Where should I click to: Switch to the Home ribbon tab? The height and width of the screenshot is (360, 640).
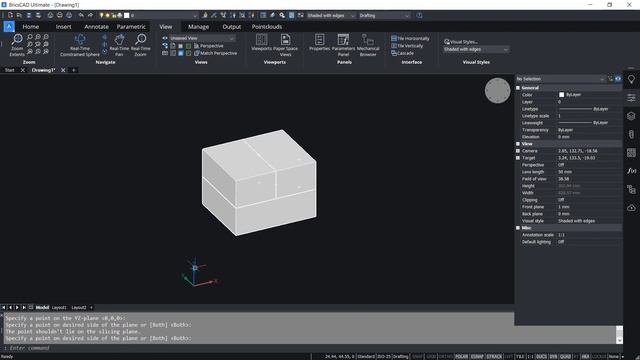tap(31, 27)
